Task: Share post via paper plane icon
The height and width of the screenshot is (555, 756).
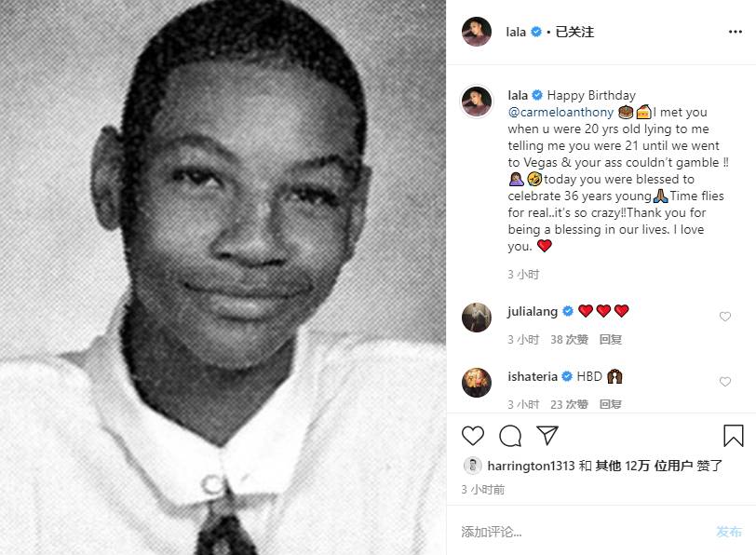Action: tap(547, 436)
